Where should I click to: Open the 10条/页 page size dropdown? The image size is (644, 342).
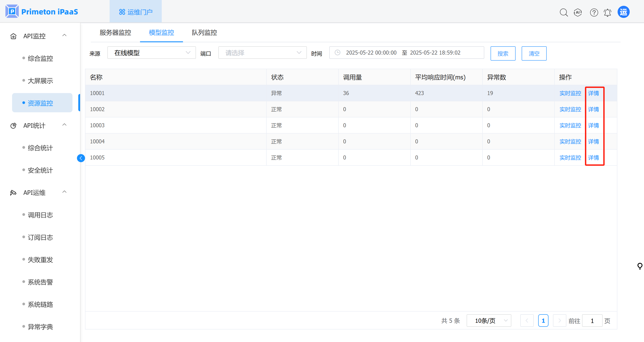pos(489,321)
